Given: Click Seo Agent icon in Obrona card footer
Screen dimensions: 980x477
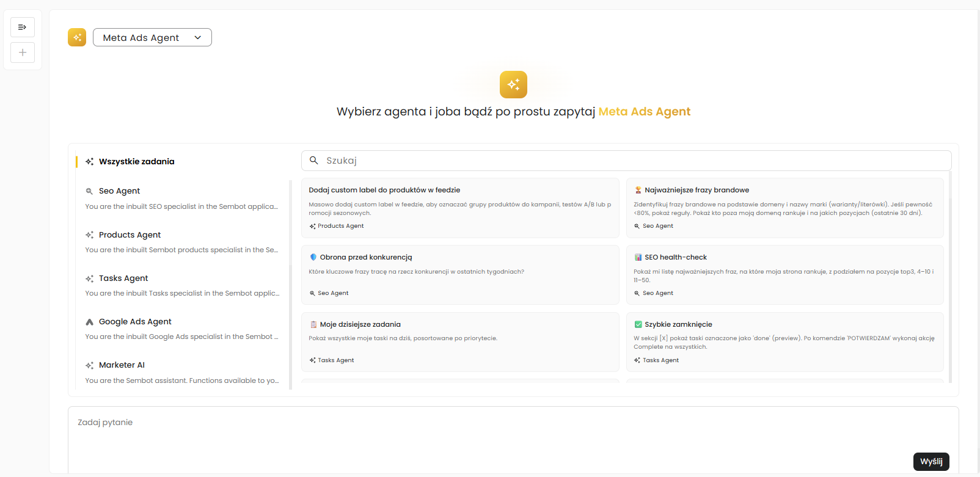Looking at the screenshot, I should [312, 293].
